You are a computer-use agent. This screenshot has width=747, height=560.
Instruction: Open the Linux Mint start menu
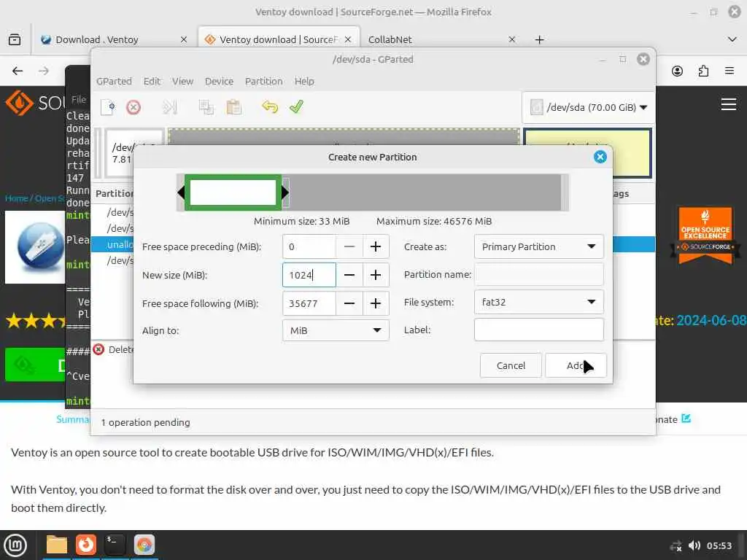coord(15,545)
